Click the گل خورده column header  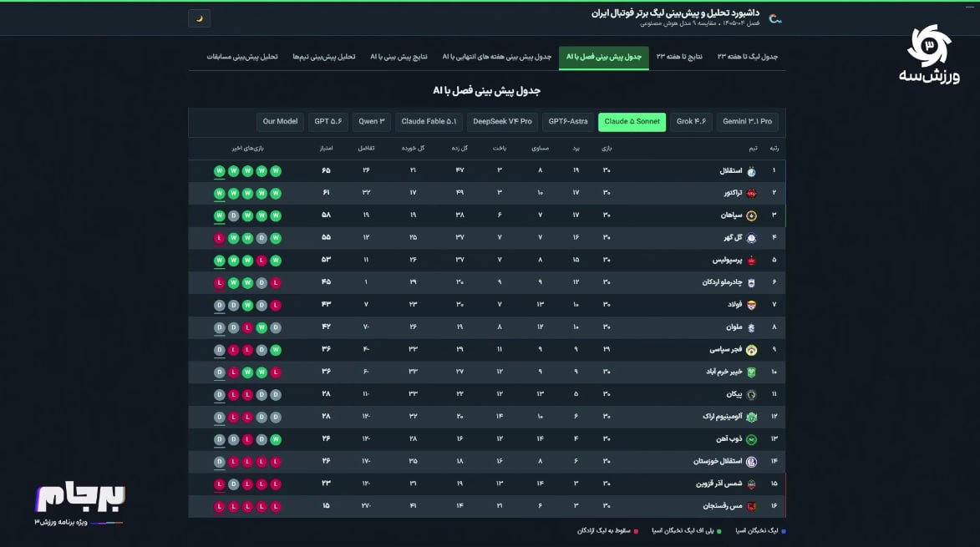pyautogui.click(x=413, y=149)
